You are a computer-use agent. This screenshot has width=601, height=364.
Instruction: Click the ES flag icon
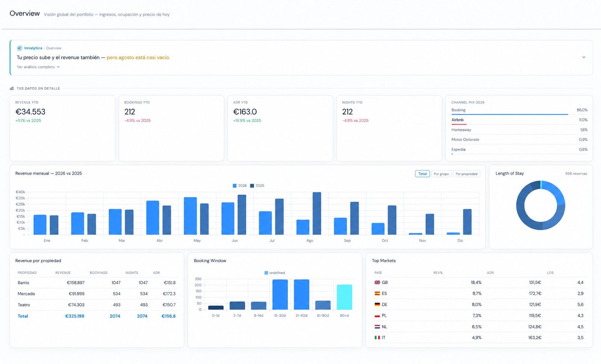[x=377, y=293]
